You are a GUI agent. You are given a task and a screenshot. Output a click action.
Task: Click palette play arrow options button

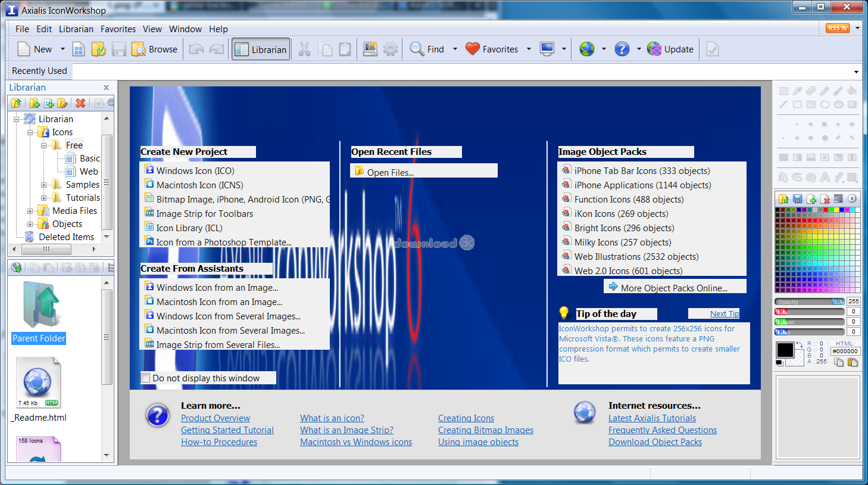pos(852,198)
